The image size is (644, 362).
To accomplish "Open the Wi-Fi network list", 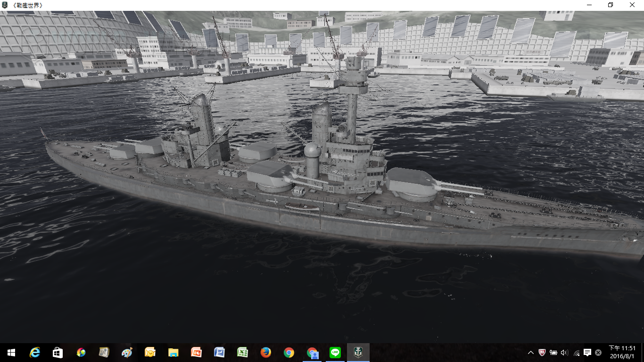I will pyautogui.click(x=576, y=353).
